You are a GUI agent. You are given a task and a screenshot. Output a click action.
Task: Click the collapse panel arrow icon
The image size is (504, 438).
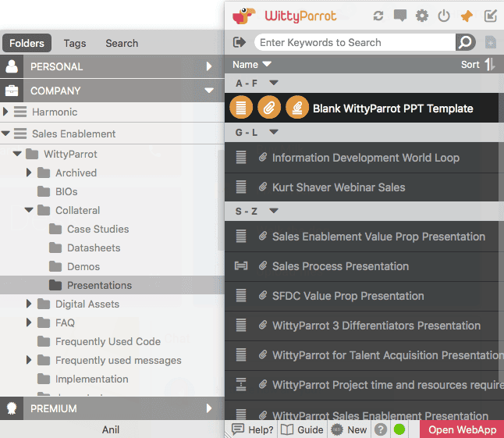(x=240, y=42)
